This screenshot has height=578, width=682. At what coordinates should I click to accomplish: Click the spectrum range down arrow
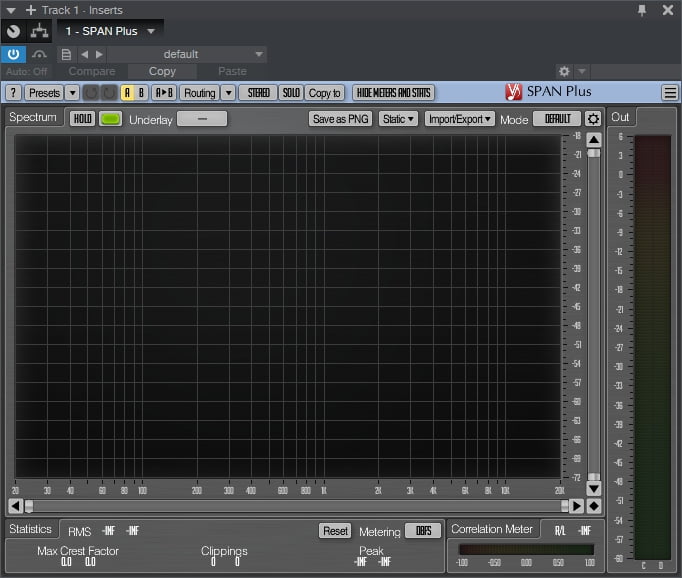click(x=594, y=488)
